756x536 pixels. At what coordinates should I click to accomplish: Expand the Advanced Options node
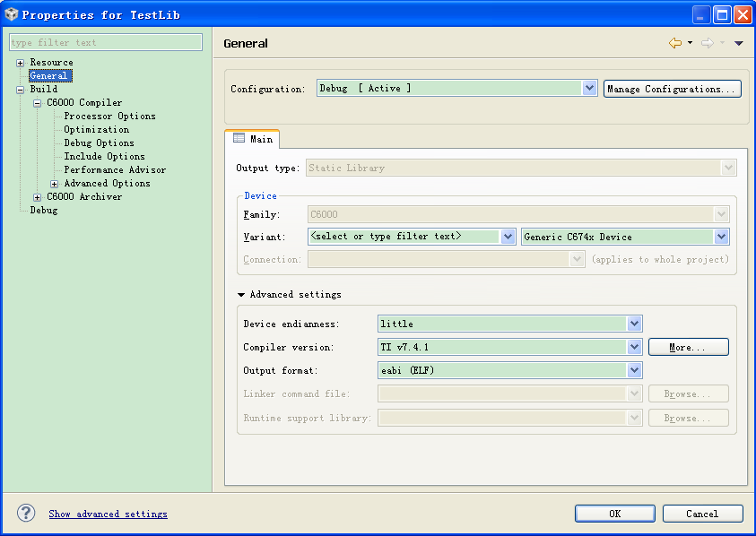pyautogui.click(x=55, y=184)
